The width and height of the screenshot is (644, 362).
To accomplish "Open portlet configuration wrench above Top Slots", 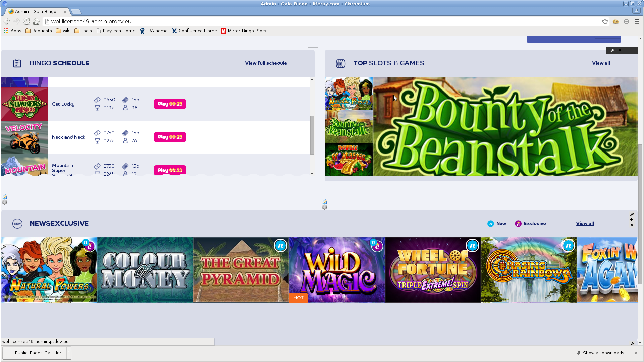I will [x=612, y=50].
